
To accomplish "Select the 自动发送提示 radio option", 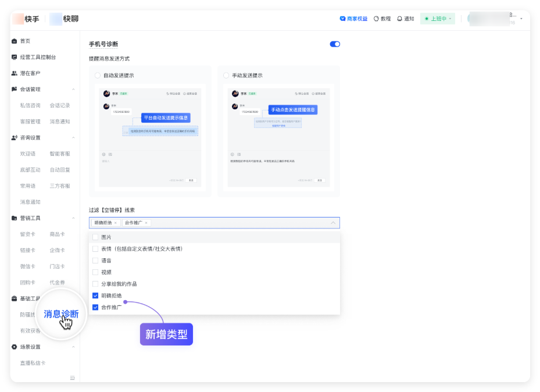I will [x=98, y=74].
